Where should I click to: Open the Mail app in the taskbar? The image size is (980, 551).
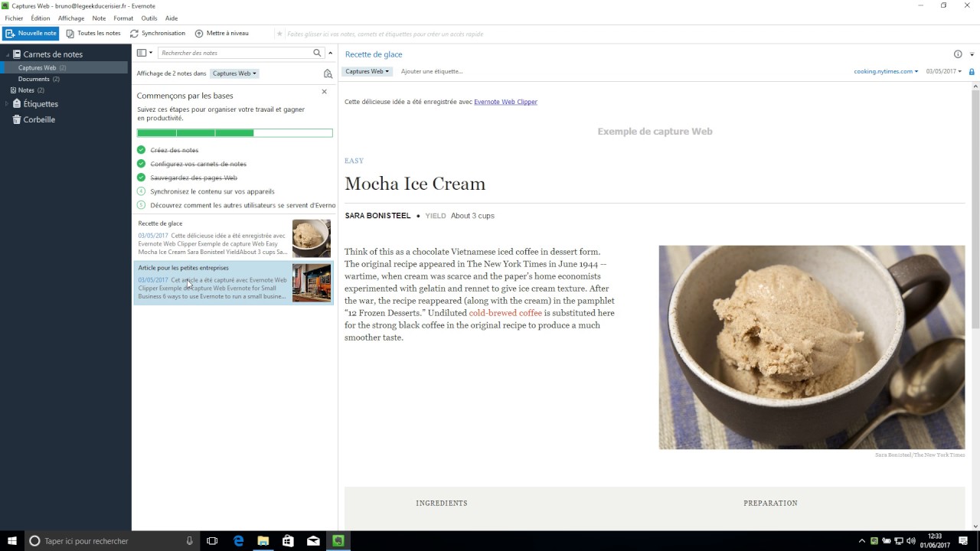[x=313, y=541]
